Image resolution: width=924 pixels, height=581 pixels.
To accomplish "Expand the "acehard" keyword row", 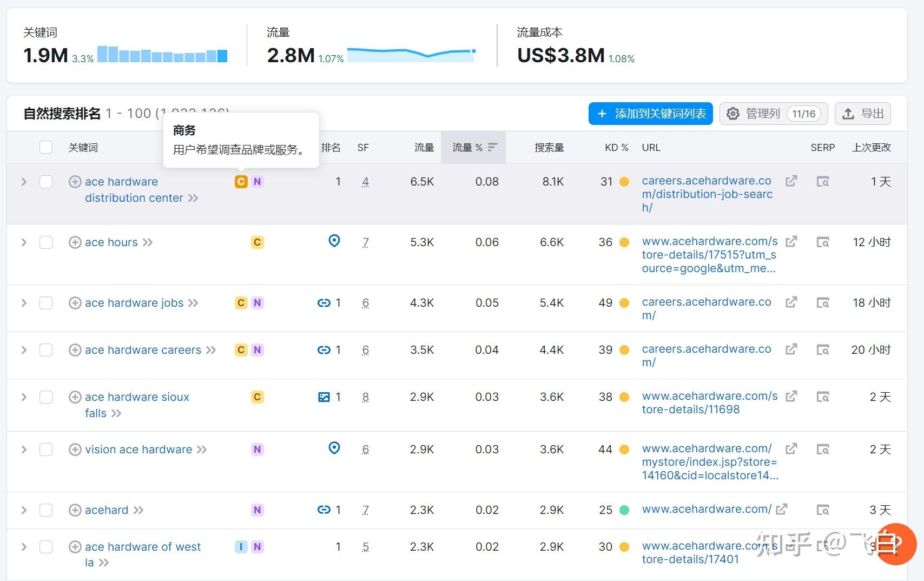I will pos(24,510).
